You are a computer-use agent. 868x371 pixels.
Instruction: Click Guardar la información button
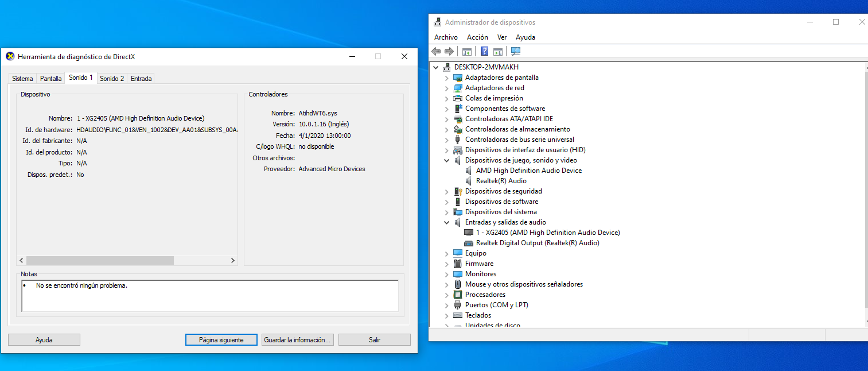click(298, 340)
